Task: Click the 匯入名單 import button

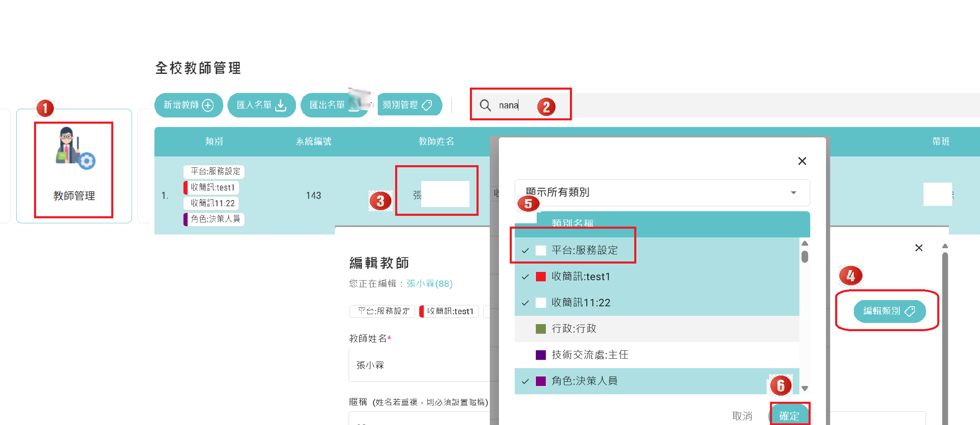Action: 261,105
